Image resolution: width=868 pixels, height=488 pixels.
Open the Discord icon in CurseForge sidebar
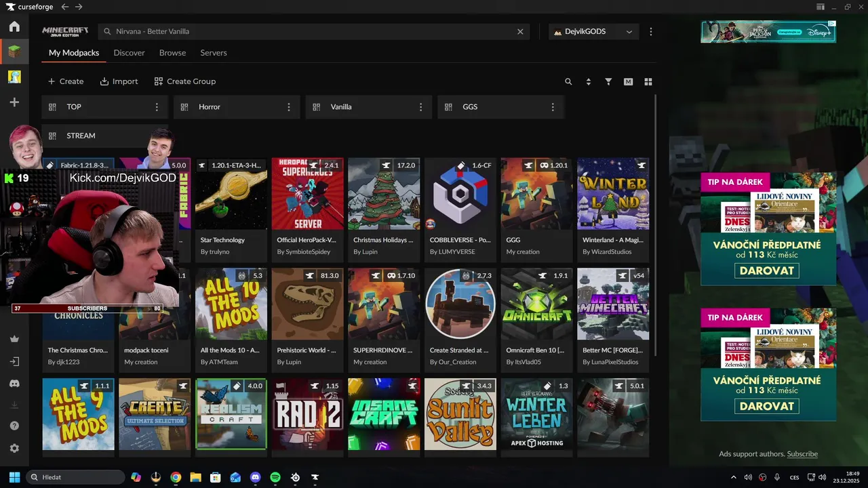(x=14, y=384)
